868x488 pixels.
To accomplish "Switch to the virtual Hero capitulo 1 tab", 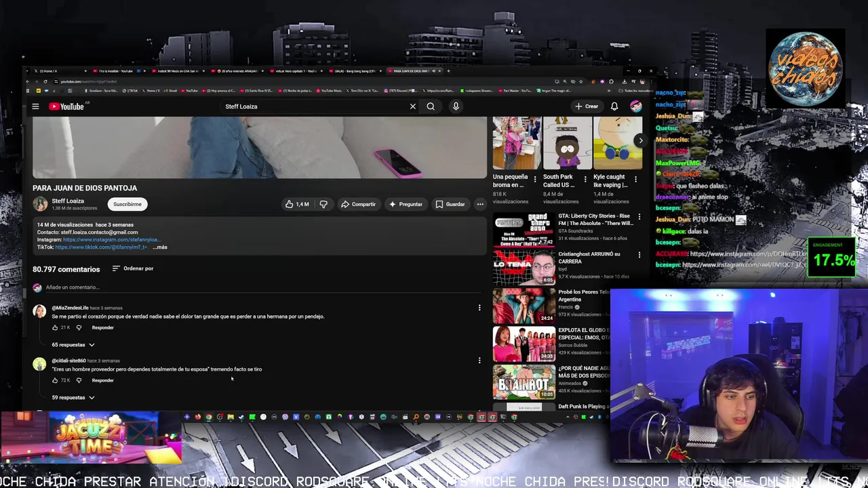I will click(x=295, y=70).
